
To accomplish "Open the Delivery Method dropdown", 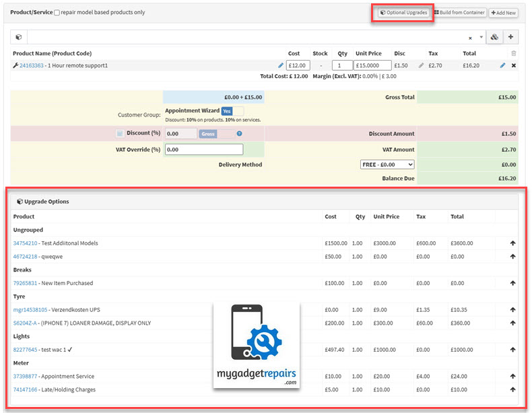I will point(387,164).
